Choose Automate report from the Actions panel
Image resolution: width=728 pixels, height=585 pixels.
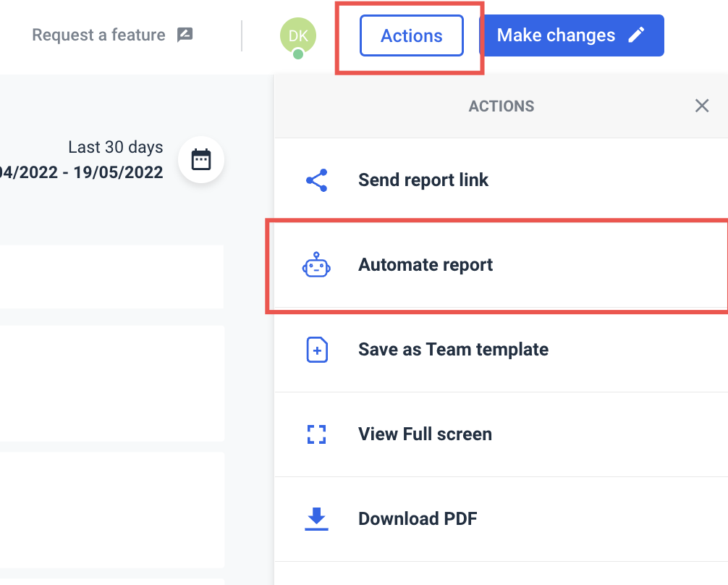click(426, 264)
